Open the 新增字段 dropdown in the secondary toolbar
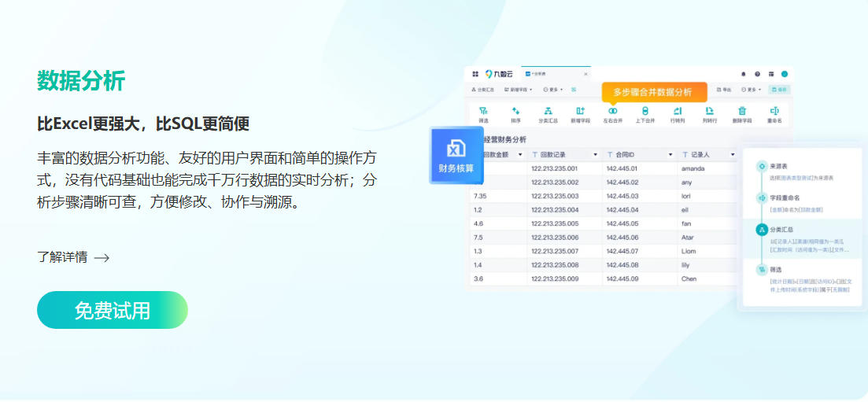 point(519,89)
